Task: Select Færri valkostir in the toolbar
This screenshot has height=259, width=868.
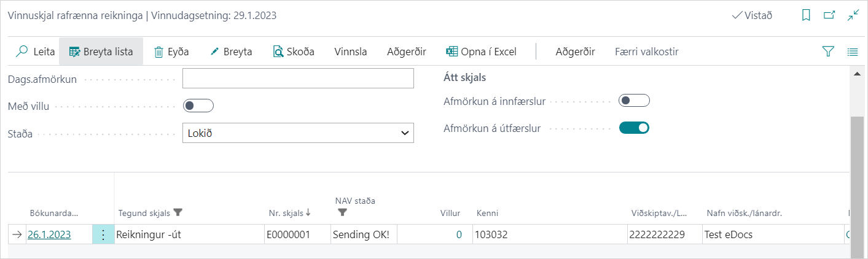Action: pos(646,52)
